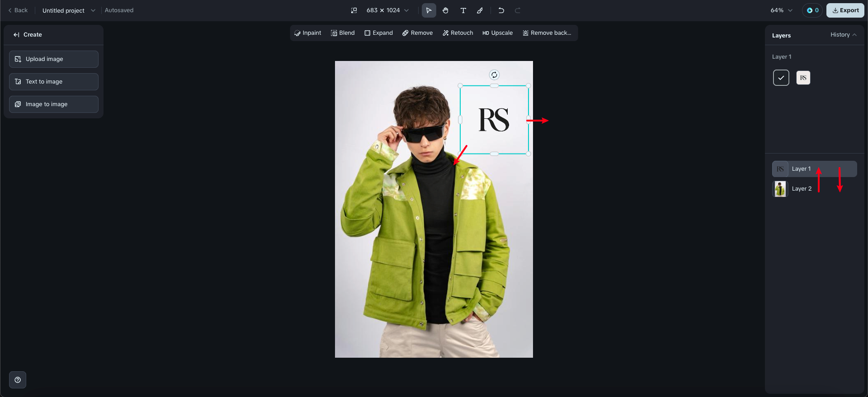
Task: Click the rotate handle above the RS logo
Action: (494, 75)
